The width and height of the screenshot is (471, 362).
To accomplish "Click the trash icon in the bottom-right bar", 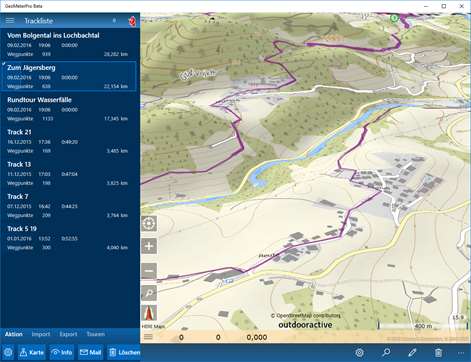I will (x=439, y=352).
